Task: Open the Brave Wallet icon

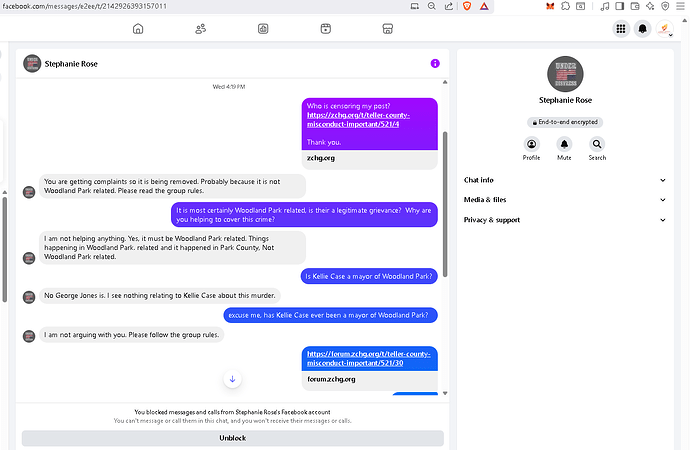Action: (635, 6)
